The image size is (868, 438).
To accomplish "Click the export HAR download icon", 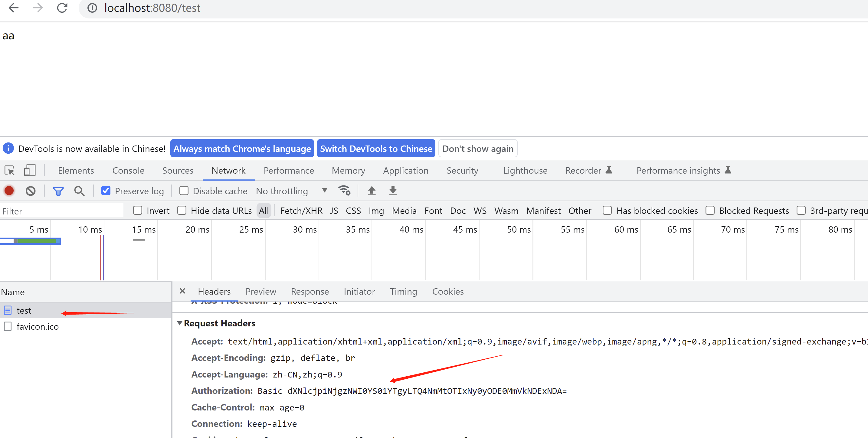I will coord(393,190).
